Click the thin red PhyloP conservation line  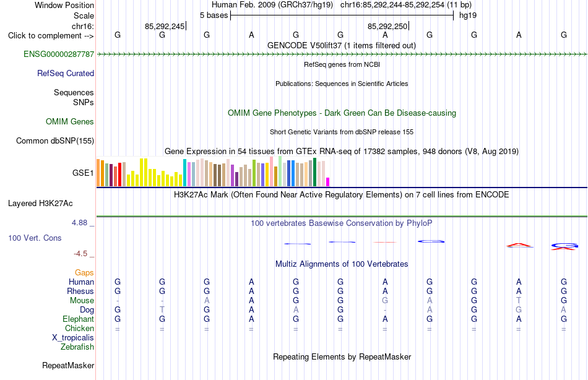tap(385, 243)
